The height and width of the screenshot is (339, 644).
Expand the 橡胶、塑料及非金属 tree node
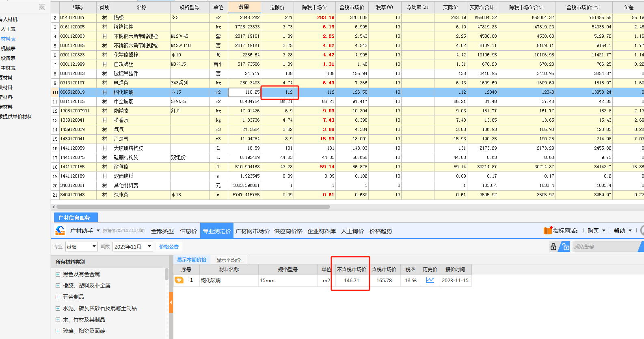click(x=58, y=285)
